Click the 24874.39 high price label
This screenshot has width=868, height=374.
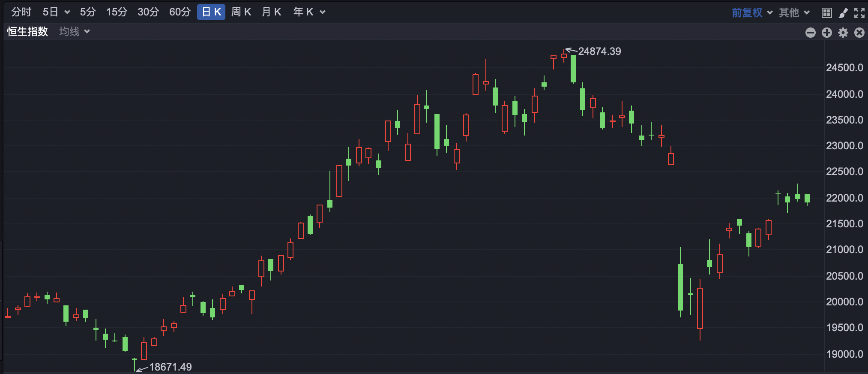coord(599,51)
